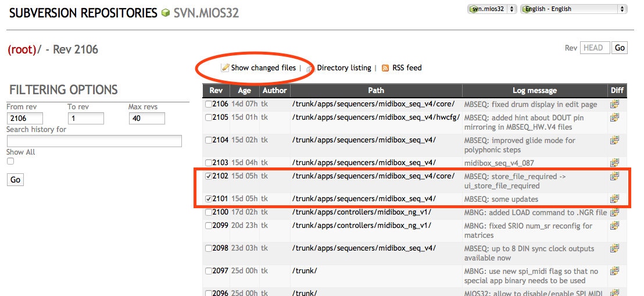Viewport: 644px width, 296px height.
Task: Check the revision 2106 checkbox
Action: [208, 105]
